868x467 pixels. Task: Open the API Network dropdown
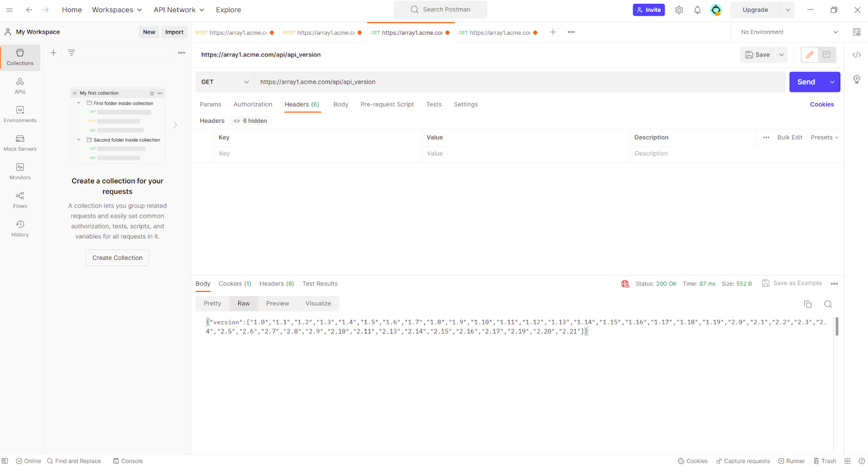(179, 10)
